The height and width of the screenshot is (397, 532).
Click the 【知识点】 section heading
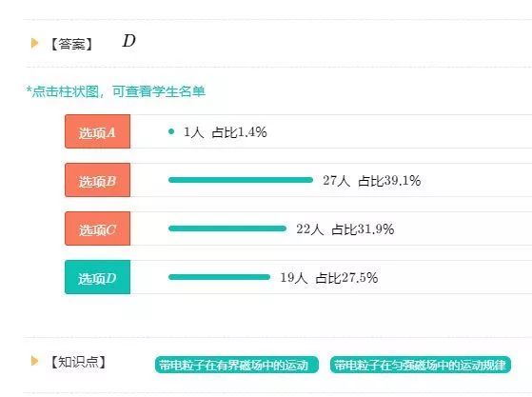tap(78, 362)
